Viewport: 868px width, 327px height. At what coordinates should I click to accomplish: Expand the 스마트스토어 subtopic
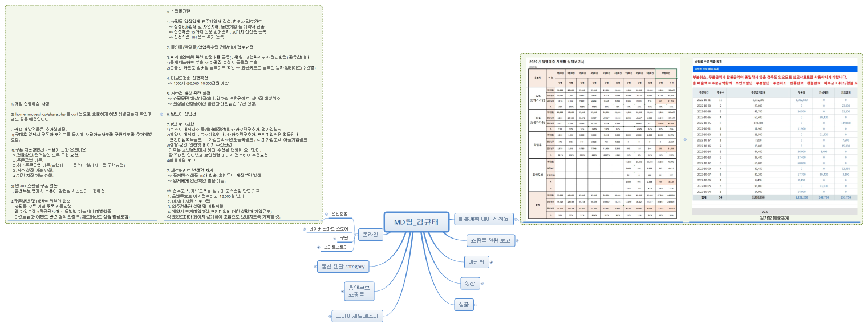coord(318,247)
